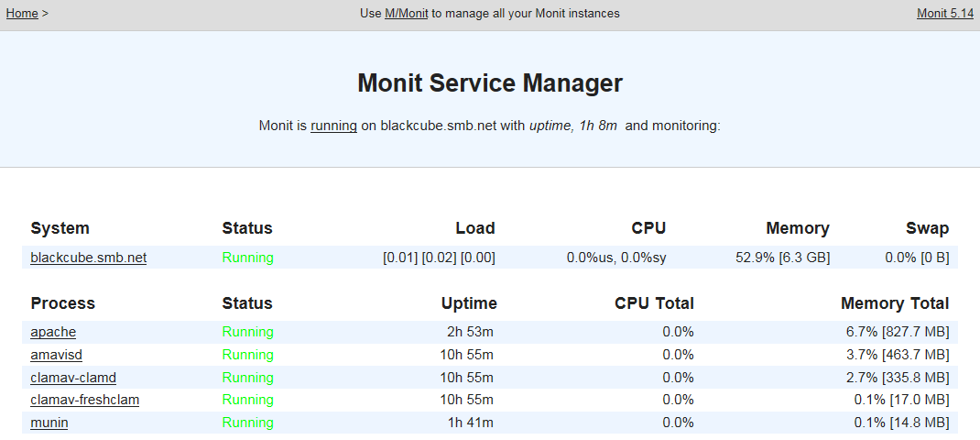Image resolution: width=980 pixels, height=440 pixels.
Task: Click the Monit Service Manager heading
Action: click(x=490, y=83)
